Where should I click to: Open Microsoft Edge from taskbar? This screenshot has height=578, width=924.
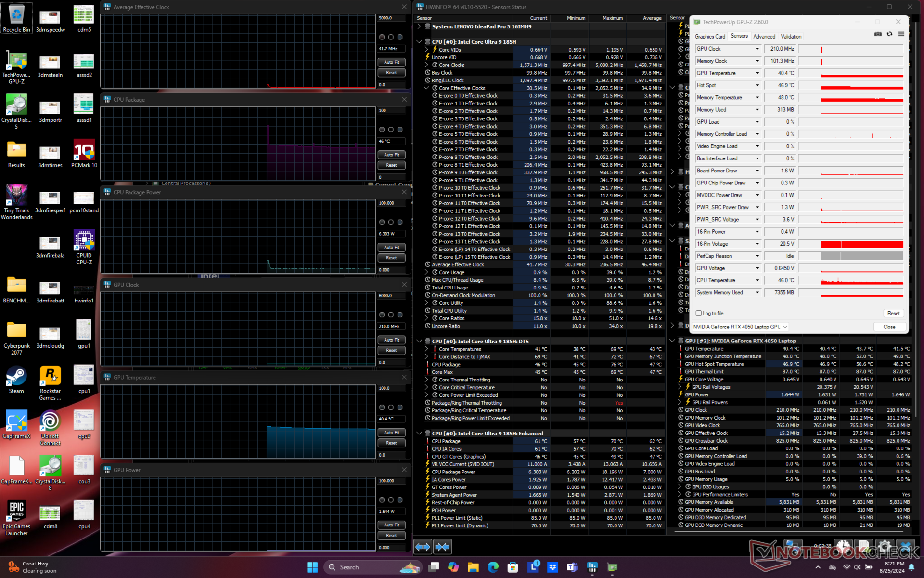point(493,567)
